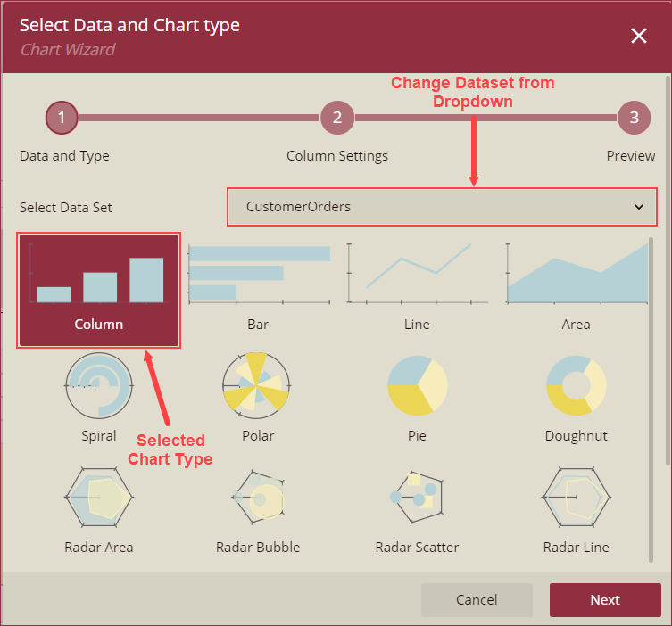The image size is (672, 626).
Task: Jump to wizard step 2 circle
Action: [337, 118]
